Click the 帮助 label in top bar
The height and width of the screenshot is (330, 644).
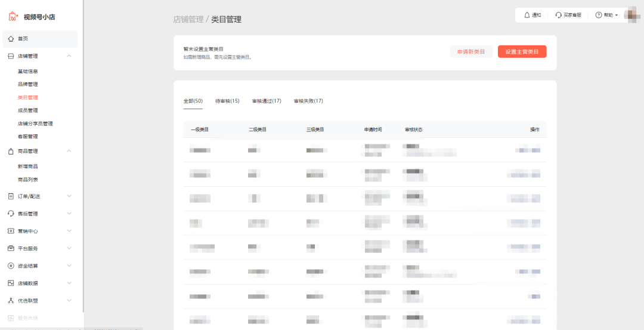tap(608, 15)
